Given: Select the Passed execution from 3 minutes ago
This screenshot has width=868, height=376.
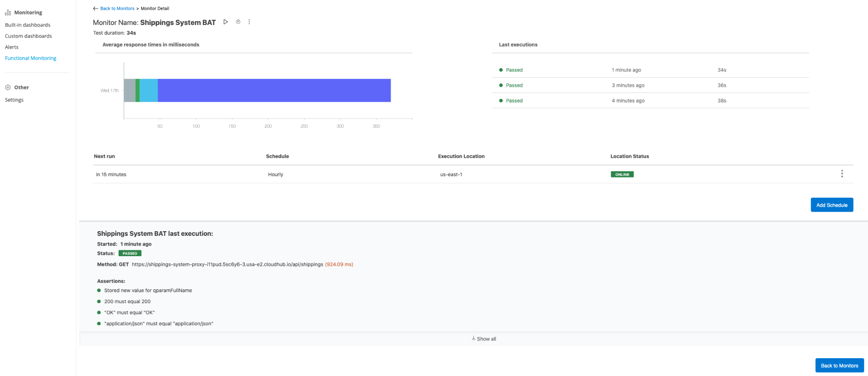Looking at the screenshot, I should (x=514, y=86).
